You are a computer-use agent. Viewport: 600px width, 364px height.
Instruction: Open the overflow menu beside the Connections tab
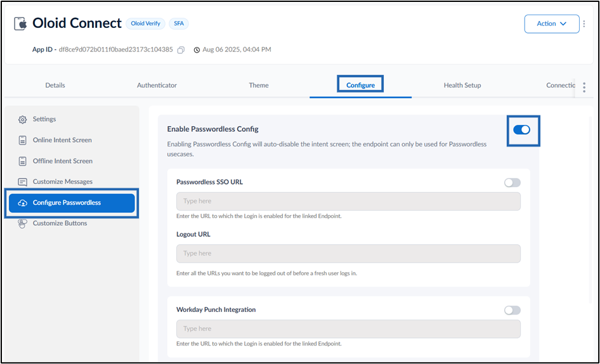584,88
